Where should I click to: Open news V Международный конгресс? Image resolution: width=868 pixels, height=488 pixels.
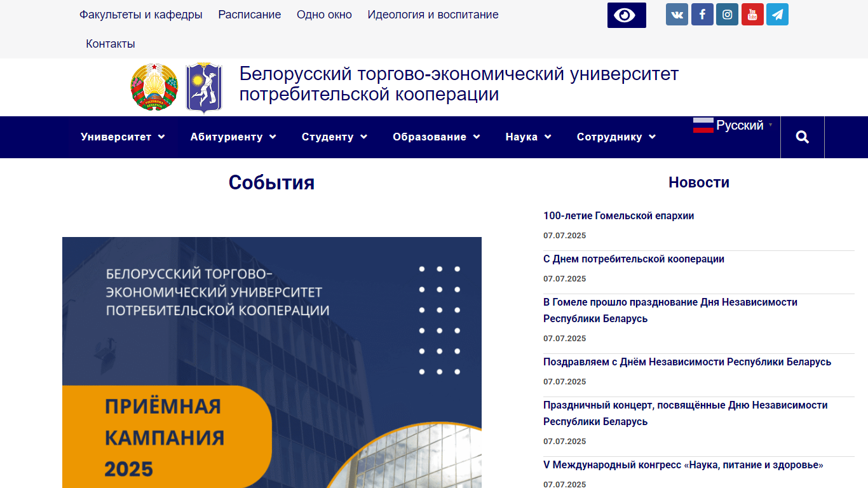tap(683, 465)
